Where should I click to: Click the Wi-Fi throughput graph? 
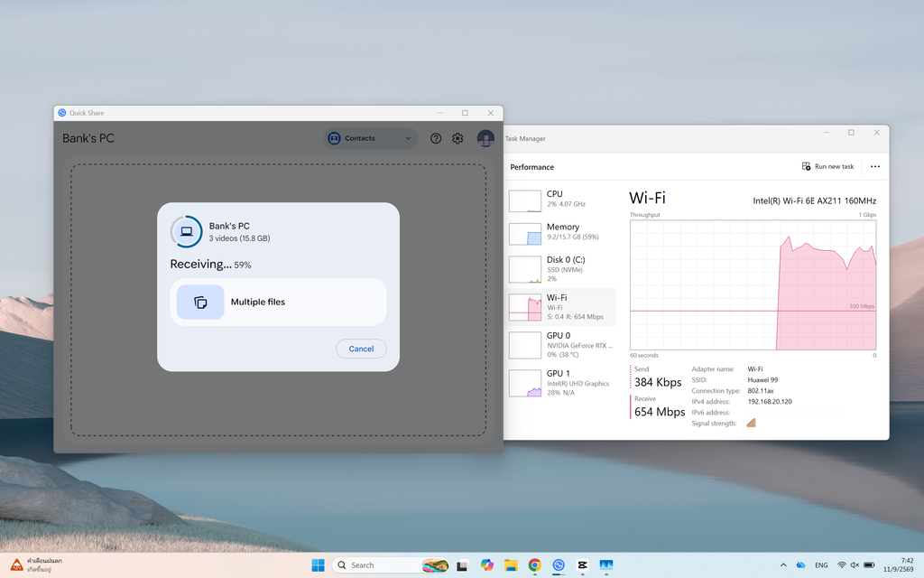pyautogui.click(x=753, y=285)
